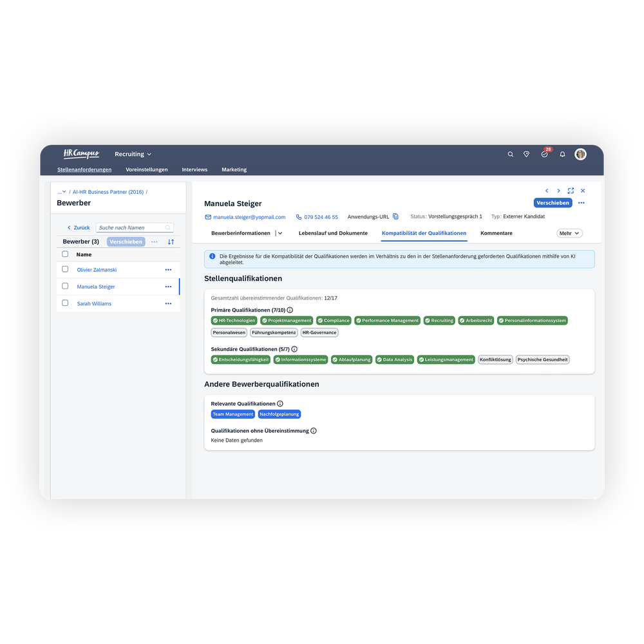The image size is (644, 644).
Task: Click the sort arrows icon in Bewerber list
Action: pyautogui.click(x=171, y=242)
